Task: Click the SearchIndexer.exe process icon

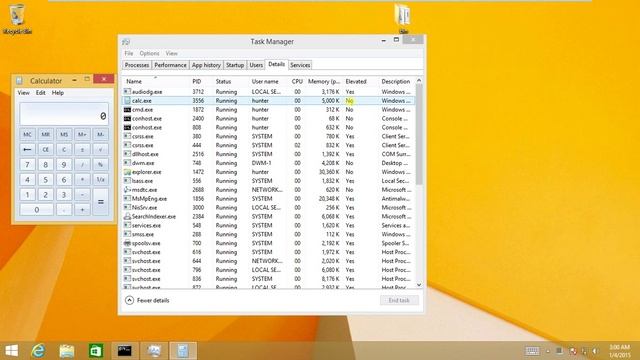Action: pyautogui.click(x=127, y=217)
